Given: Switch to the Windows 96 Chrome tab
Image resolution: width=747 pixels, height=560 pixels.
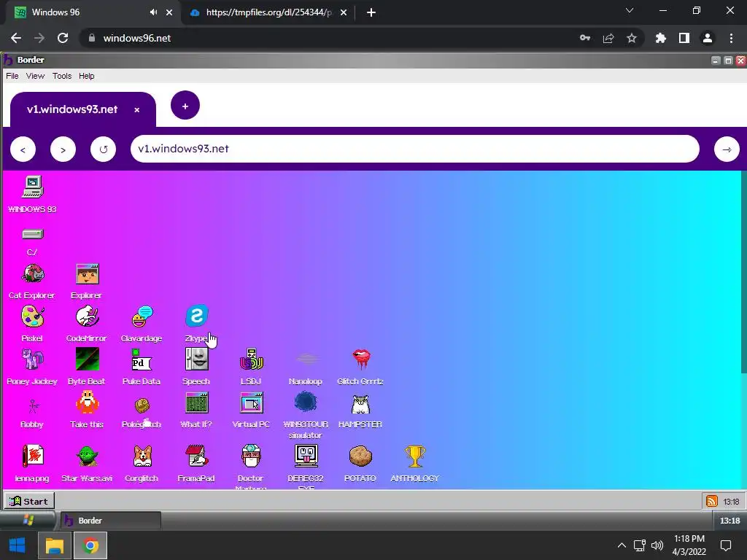Looking at the screenshot, I should (x=90, y=12).
